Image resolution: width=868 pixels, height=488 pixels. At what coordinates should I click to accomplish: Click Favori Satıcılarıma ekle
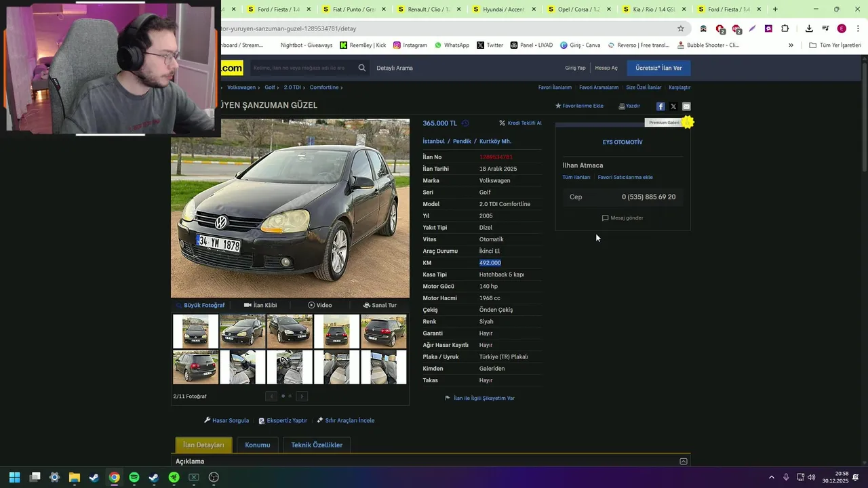coord(625,178)
